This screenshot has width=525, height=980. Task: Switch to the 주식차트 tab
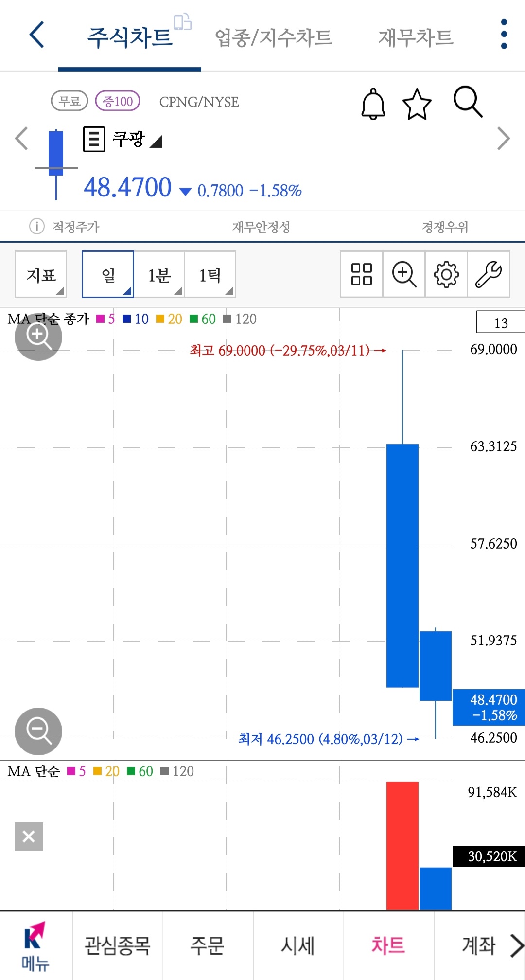pyautogui.click(x=130, y=37)
